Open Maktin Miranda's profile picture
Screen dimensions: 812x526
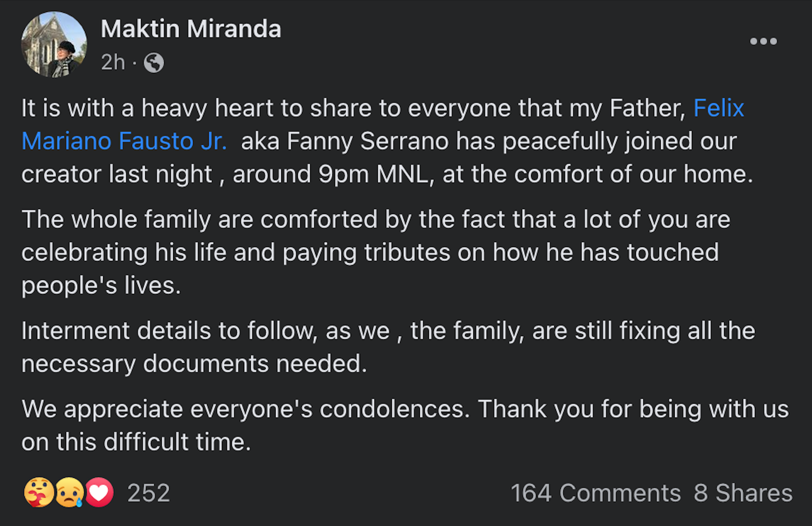point(54,44)
